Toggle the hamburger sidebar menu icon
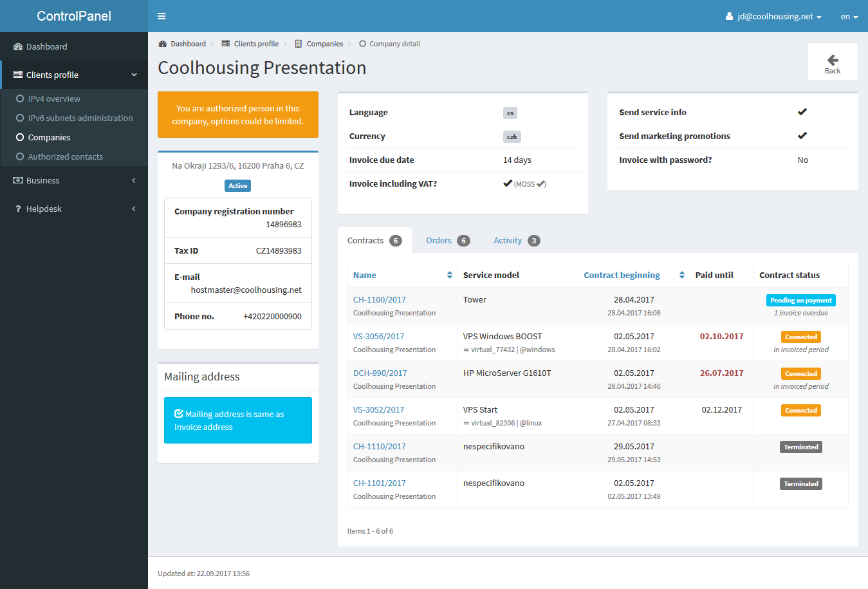Image resolution: width=868 pixels, height=589 pixels. click(x=162, y=16)
